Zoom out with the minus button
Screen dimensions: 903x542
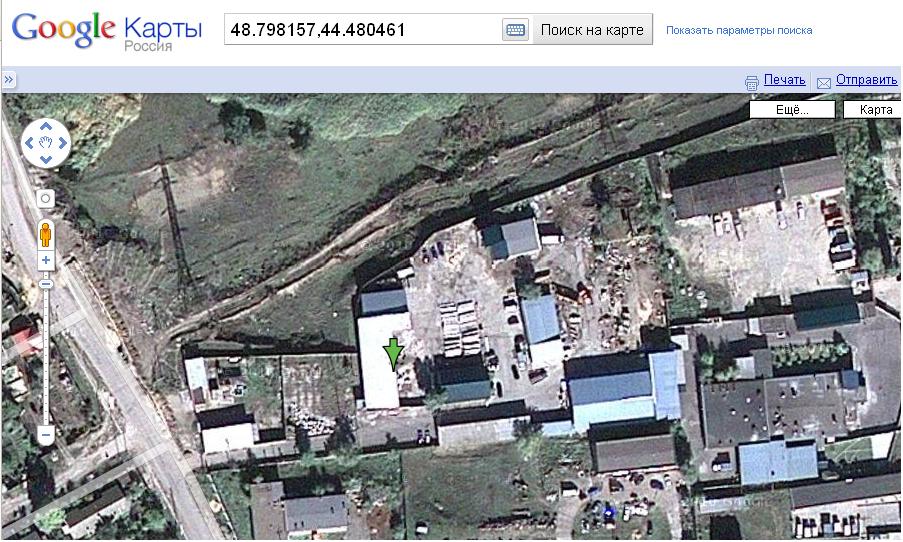pyautogui.click(x=46, y=434)
